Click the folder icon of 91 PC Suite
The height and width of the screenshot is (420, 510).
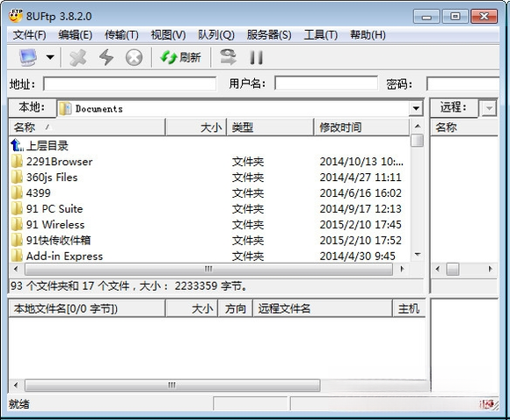click(x=17, y=209)
